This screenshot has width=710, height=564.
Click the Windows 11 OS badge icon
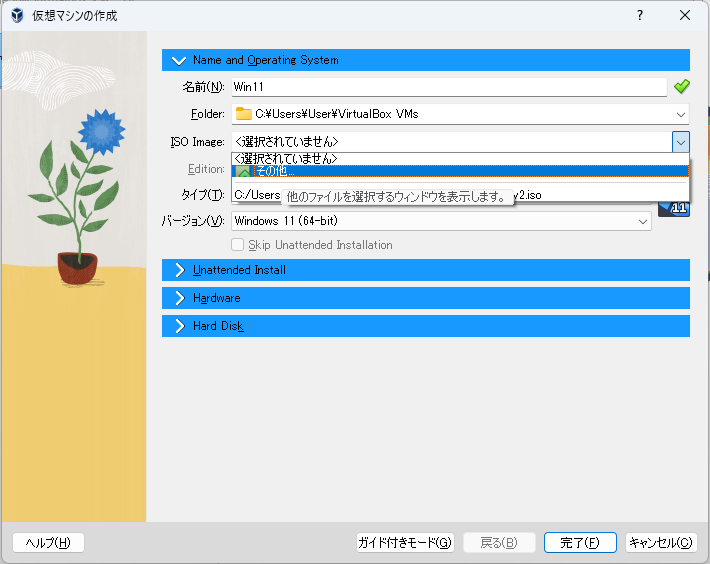coord(674,209)
